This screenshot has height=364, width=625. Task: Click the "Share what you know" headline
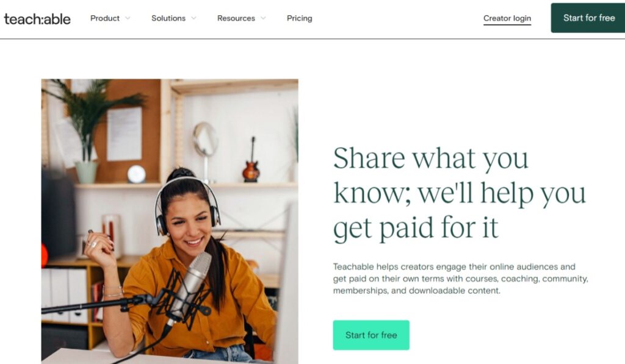459,193
